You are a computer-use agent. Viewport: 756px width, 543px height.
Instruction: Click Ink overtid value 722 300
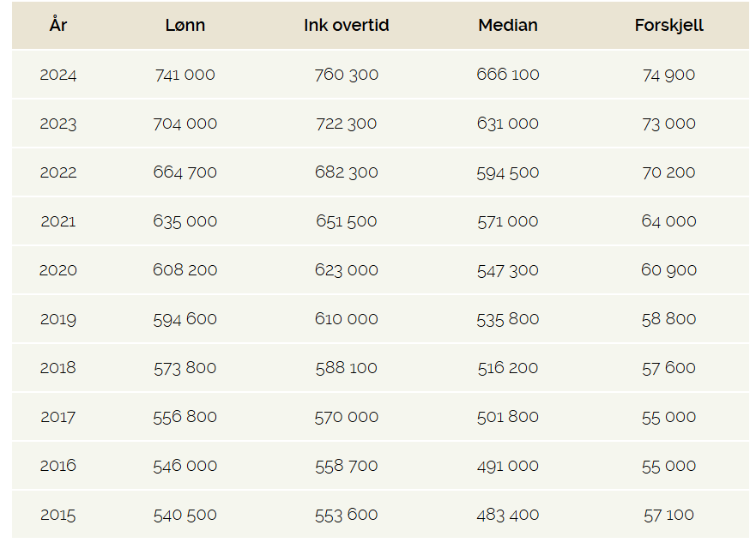(x=346, y=124)
